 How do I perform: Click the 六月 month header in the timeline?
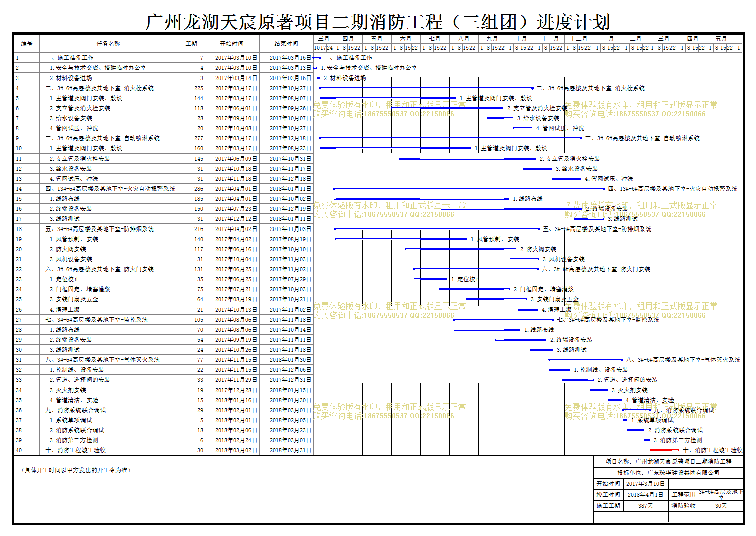[x=405, y=39]
